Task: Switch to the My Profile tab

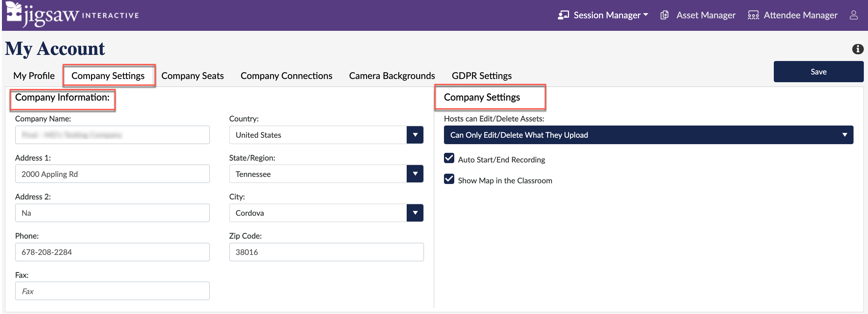Action: 34,76
